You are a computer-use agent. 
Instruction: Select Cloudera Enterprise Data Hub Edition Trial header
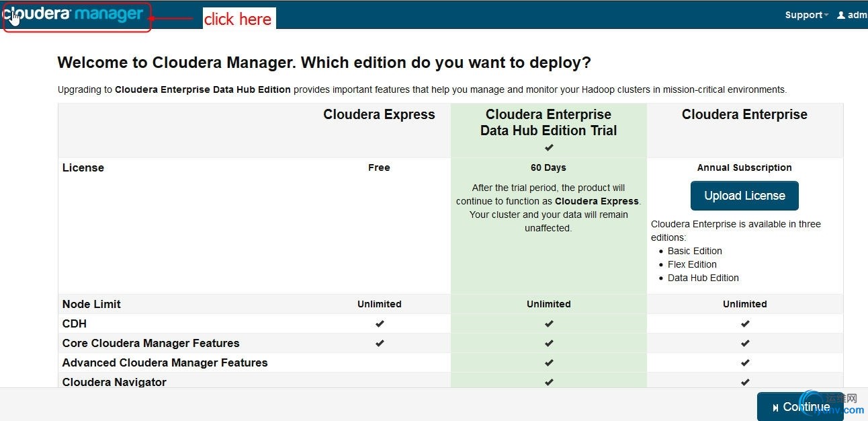tap(548, 122)
